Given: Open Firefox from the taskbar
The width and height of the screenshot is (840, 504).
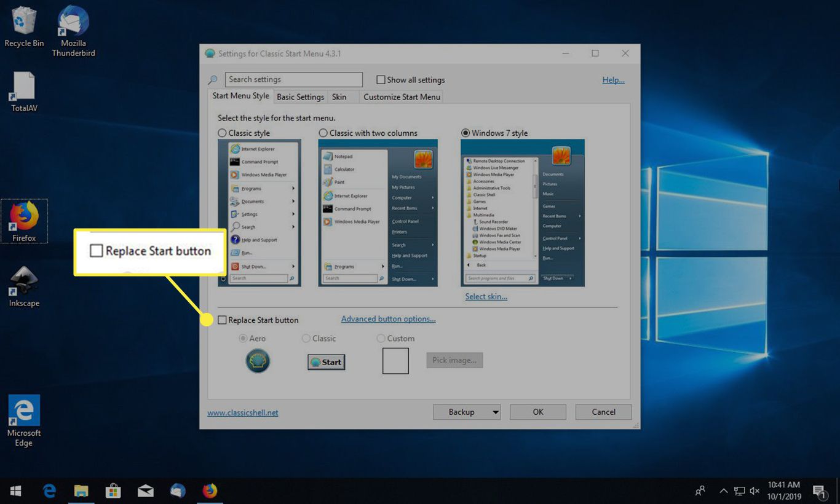Looking at the screenshot, I should click(210, 490).
